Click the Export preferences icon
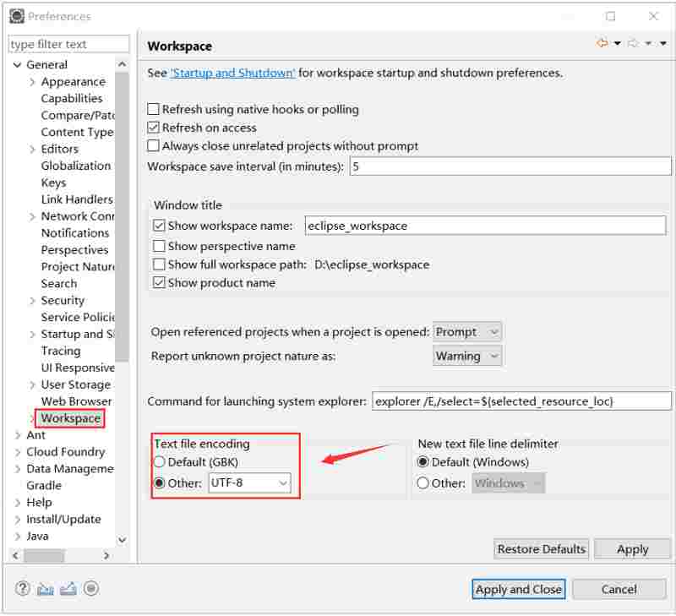The width and height of the screenshot is (676, 616). pyautogui.click(x=68, y=588)
